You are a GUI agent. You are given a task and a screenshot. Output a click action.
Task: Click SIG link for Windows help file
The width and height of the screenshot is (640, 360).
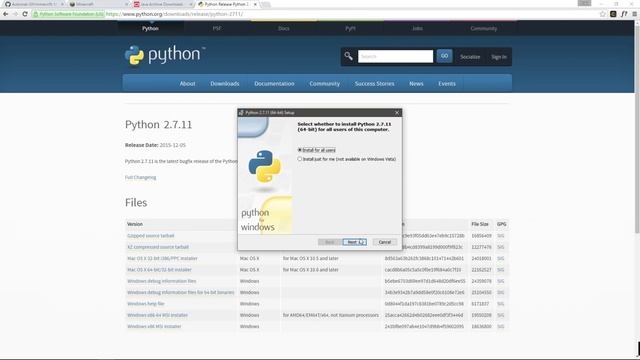(501, 304)
